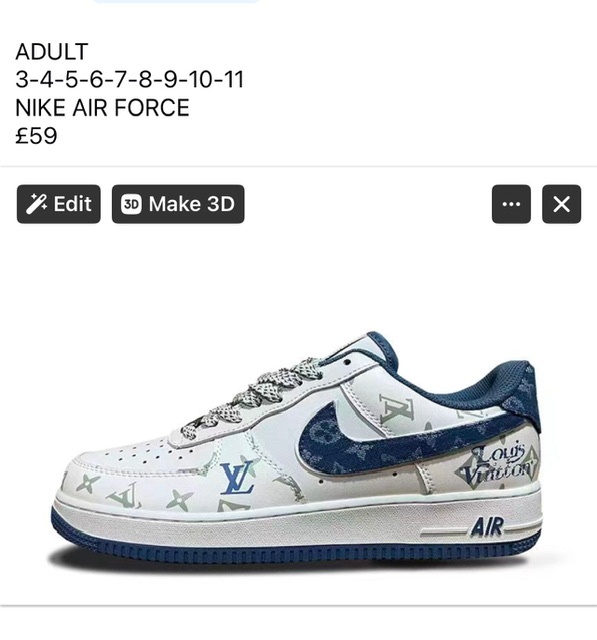Click the blue LV logo on shoe
The image size is (597, 640).
coord(237,478)
